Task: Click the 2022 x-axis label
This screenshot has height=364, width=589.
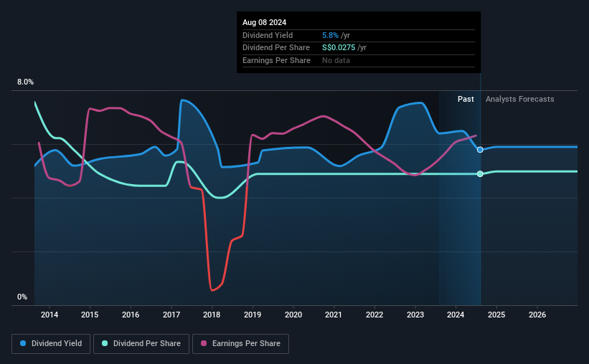Action: coord(374,315)
